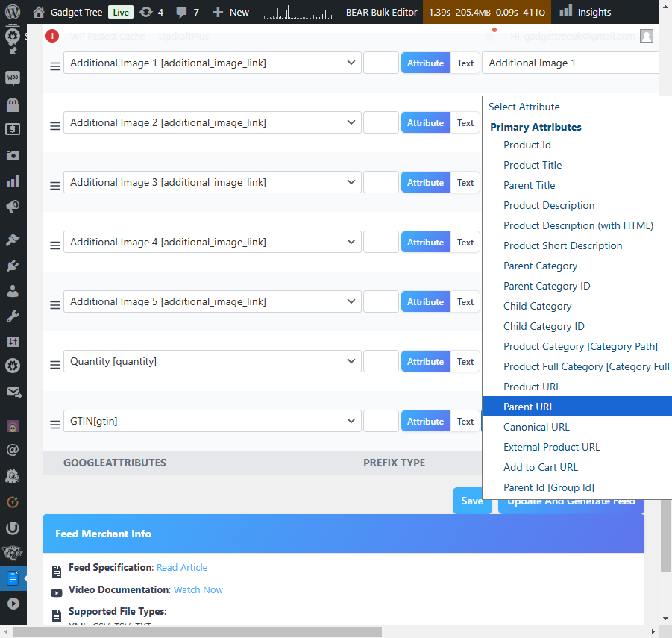Open the play button sidebar icon
672x638 pixels.
tap(13, 604)
